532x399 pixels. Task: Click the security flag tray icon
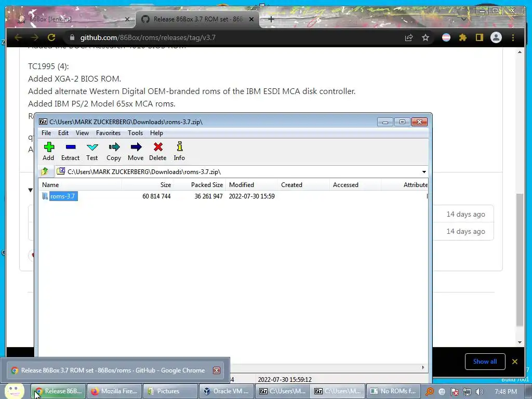[455, 392]
